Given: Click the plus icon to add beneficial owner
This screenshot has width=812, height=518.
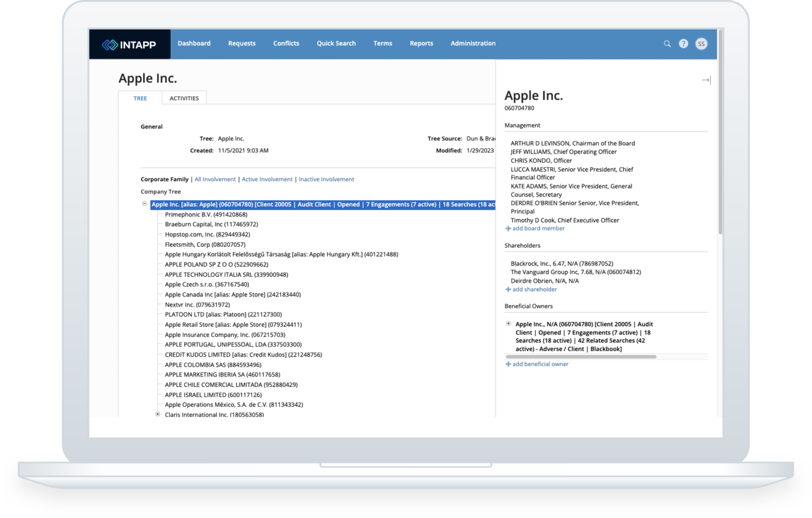Looking at the screenshot, I should click(508, 364).
